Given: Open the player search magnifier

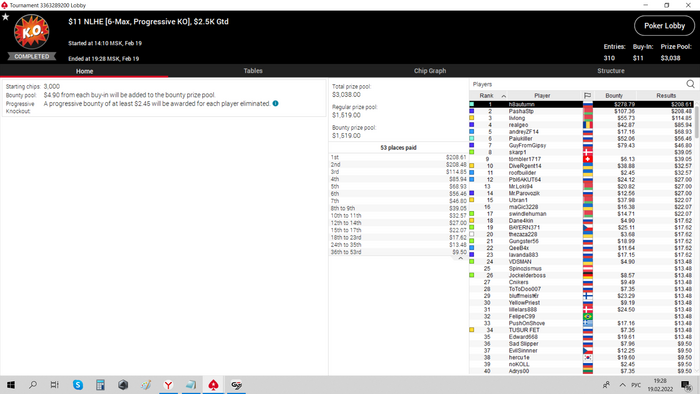Looking at the screenshot, I should (690, 84).
